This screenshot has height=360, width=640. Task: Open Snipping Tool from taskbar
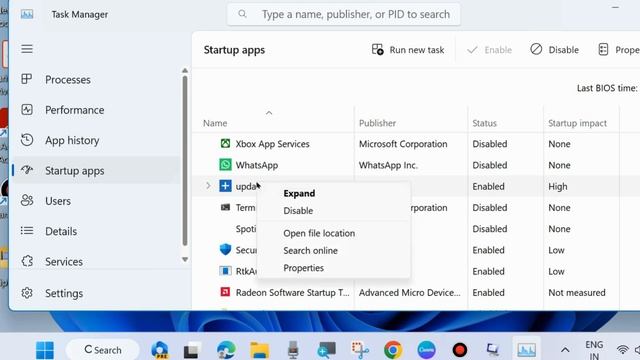[x=360, y=350]
